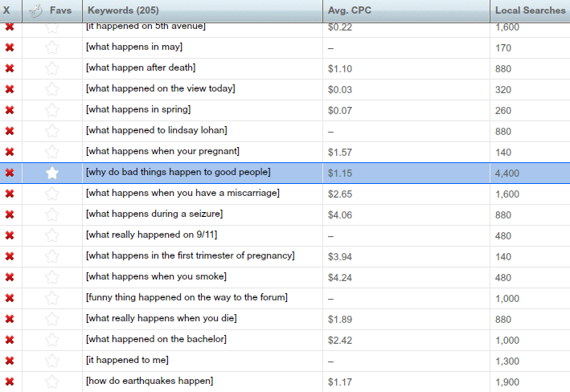Favorite 'what really happens when you die'
The height and width of the screenshot is (392, 570).
click(52, 319)
